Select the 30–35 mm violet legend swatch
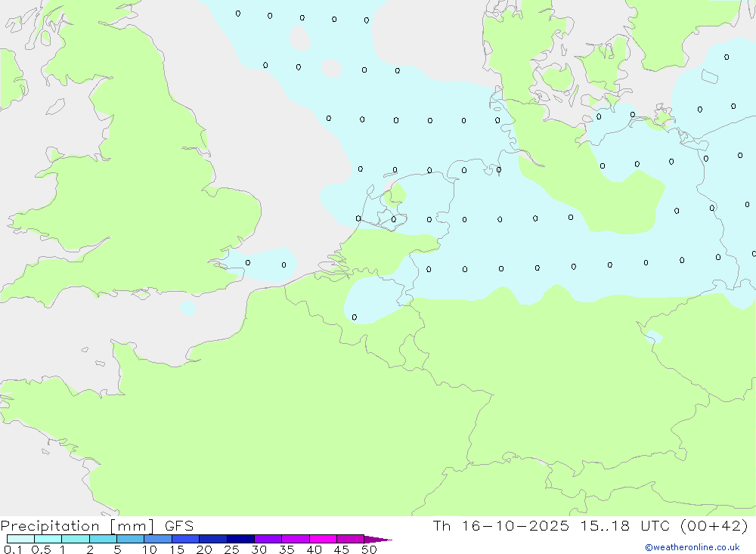 coord(268,539)
